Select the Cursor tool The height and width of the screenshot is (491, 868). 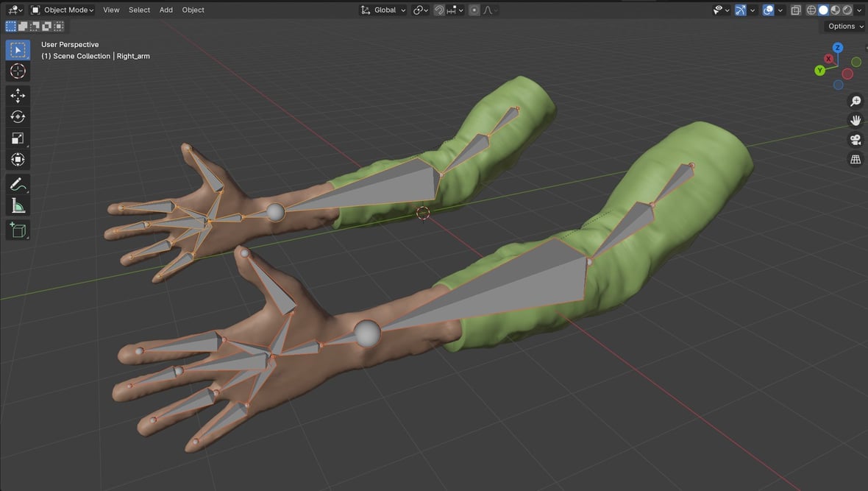pyautogui.click(x=18, y=71)
